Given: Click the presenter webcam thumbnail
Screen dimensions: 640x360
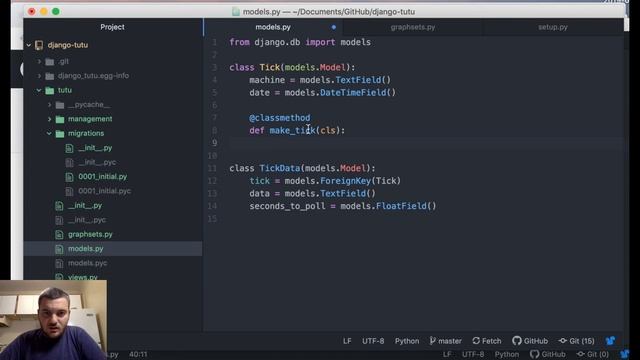Looking at the screenshot, I should (x=53, y=320).
